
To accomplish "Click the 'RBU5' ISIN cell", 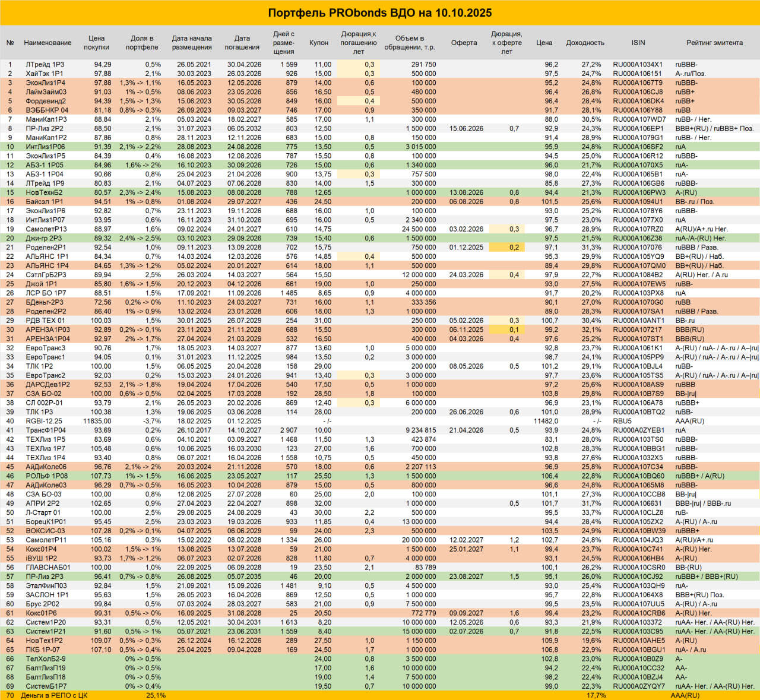I will (622, 421).
